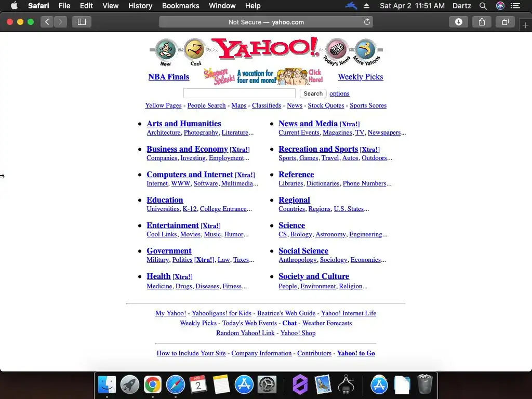Viewport: 532px width, 399px height.
Task: Open the NBA Finals link
Action: (x=169, y=77)
